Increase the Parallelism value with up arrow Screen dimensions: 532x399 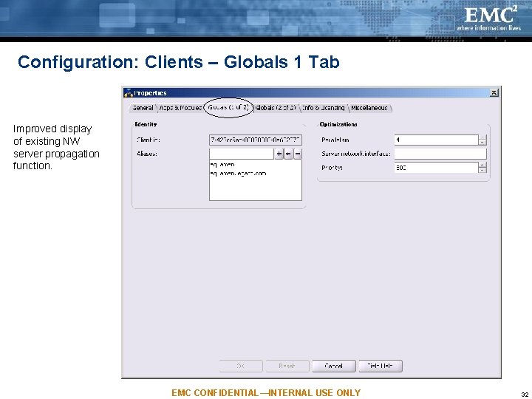[x=482, y=137]
